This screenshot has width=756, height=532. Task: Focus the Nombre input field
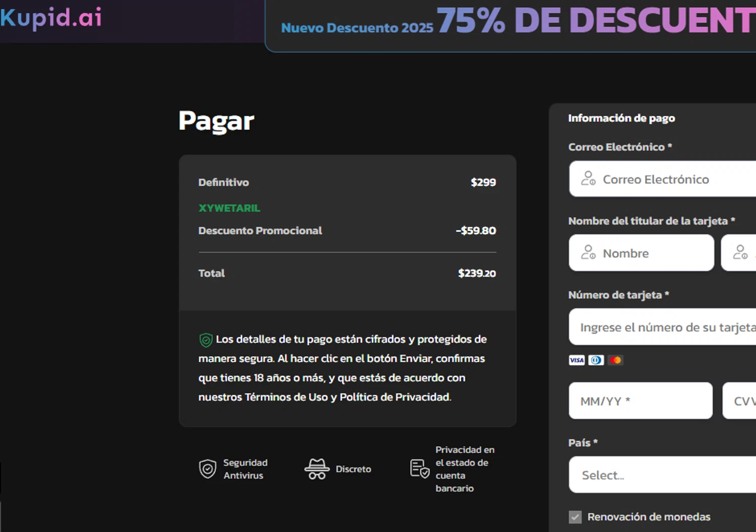[642, 253]
